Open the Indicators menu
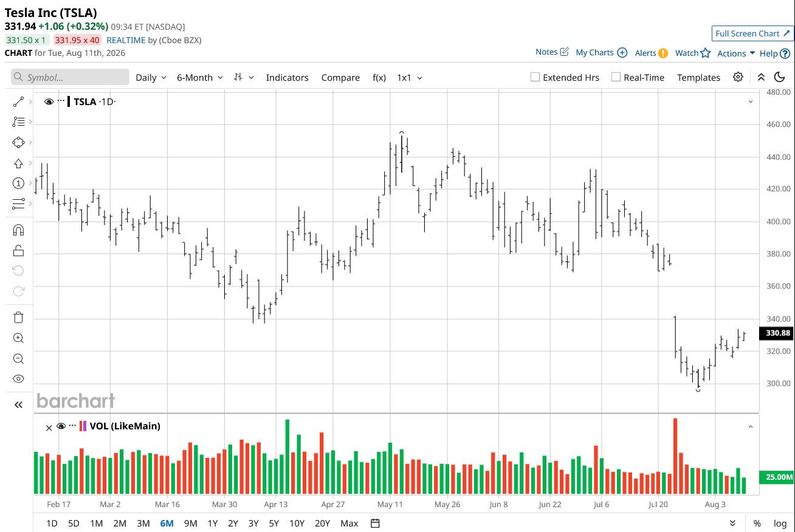Screen dimensions: 795x532 point(287,78)
